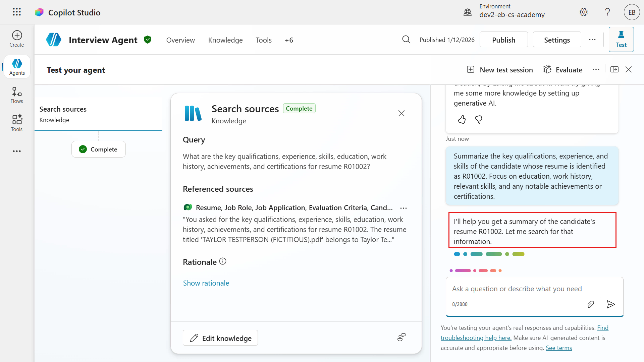
Task: Toggle the side panel layout icon
Action: click(x=614, y=70)
